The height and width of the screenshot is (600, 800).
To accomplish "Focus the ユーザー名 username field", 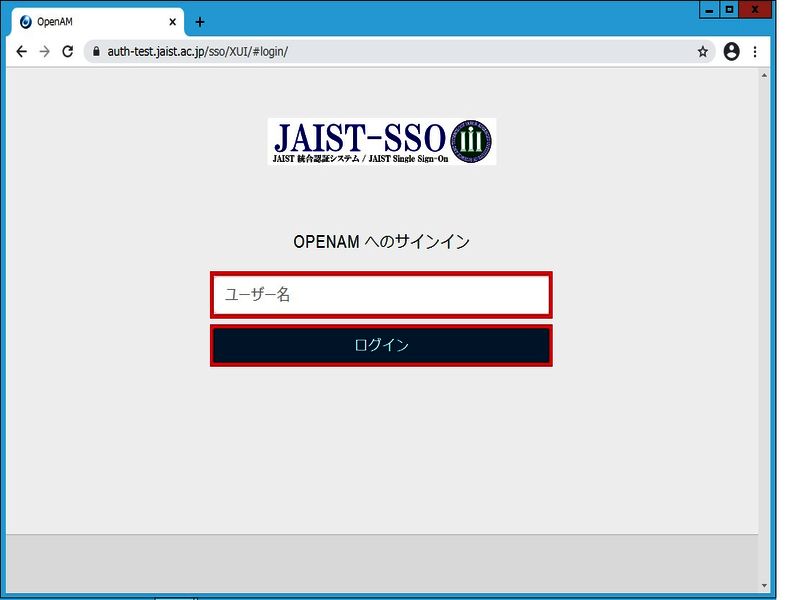I will coord(381,295).
